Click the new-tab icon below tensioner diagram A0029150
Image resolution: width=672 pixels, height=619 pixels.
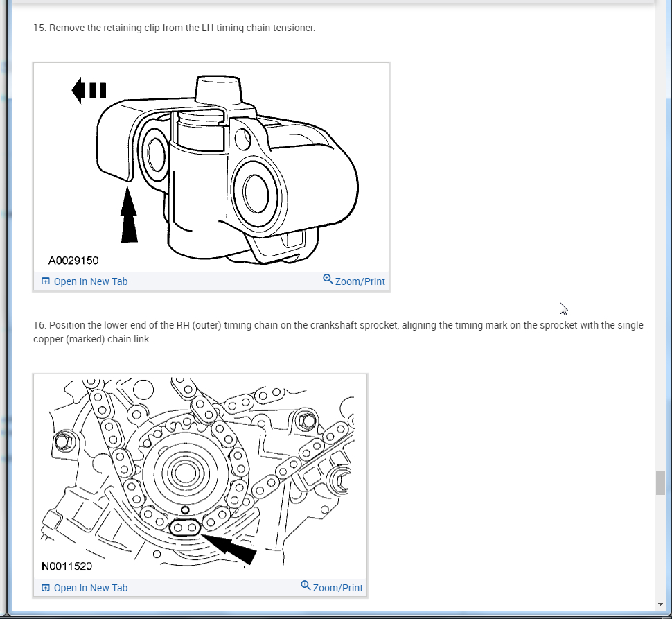click(x=46, y=281)
